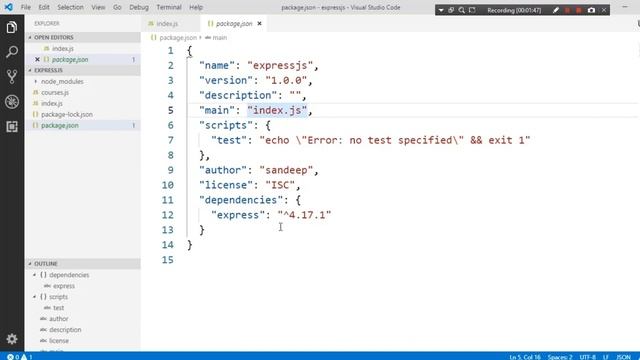This screenshot has height=360, width=640.
Task: Click the recorder window-select icon
Action: click(451, 10)
